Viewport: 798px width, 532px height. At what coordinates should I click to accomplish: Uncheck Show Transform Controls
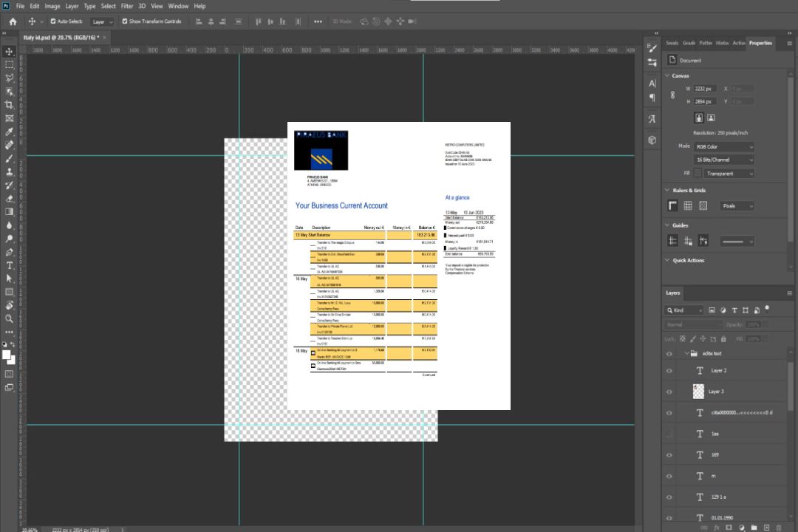pyautogui.click(x=125, y=21)
